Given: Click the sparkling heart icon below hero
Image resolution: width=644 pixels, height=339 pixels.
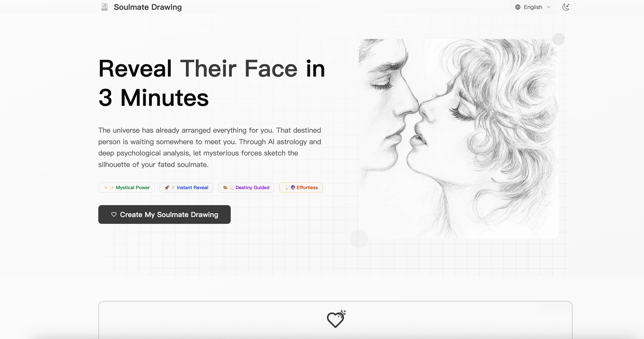Looking at the screenshot, I should click(x=336, y=319).
